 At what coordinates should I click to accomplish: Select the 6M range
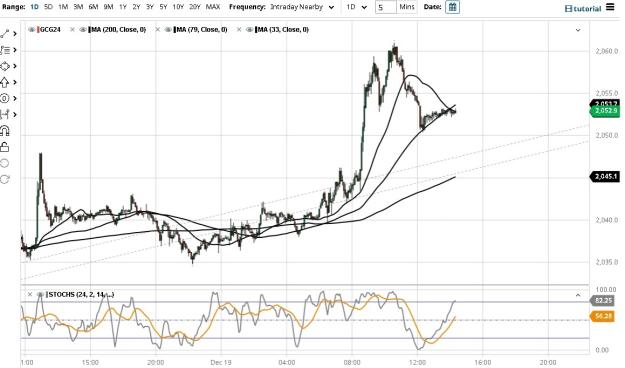coord(93,7)
